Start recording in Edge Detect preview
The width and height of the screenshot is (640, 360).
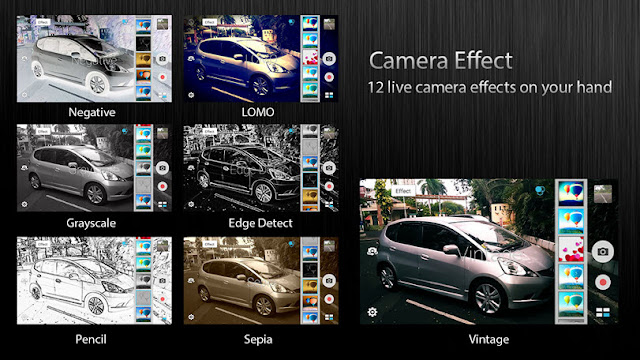[x=329, y=186]
